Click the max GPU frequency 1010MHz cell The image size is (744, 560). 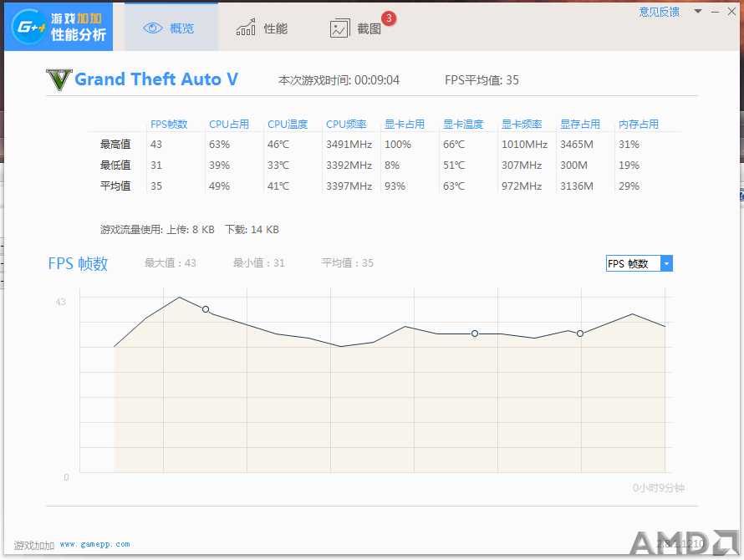point(524,145)
